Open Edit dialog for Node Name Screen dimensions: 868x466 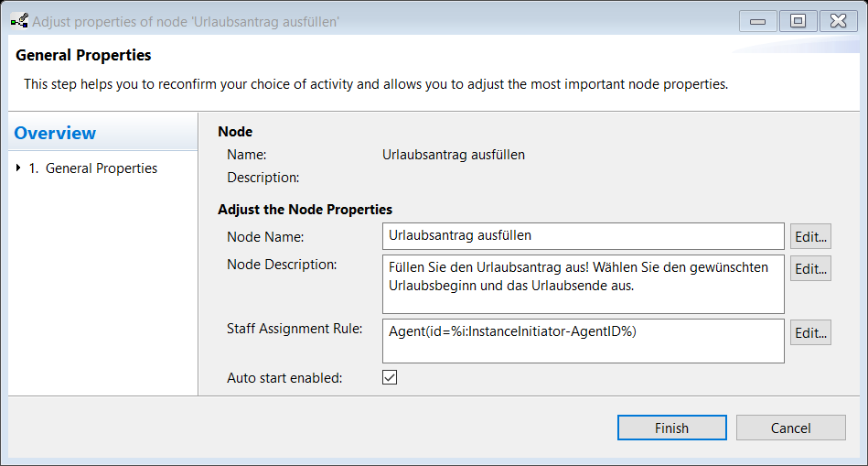pyautogui.click(x=810, y=236)
